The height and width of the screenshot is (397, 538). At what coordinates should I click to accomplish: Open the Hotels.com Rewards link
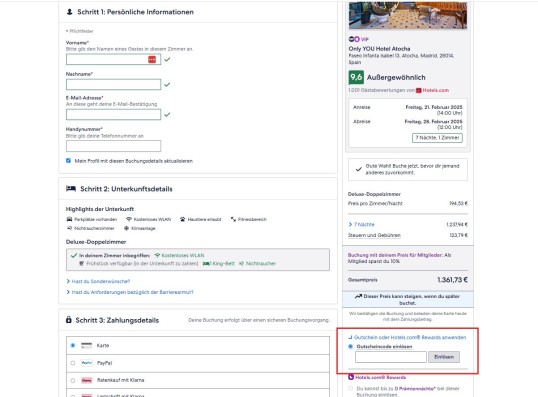[380, 377]
